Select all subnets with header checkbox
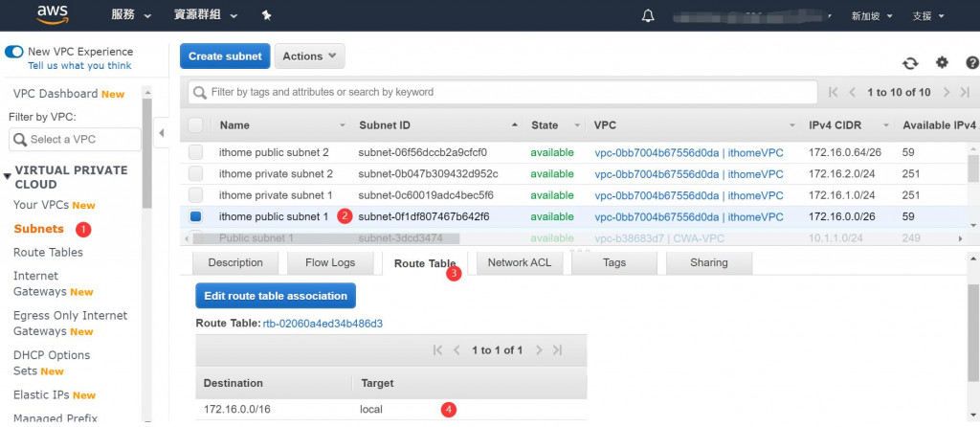Image resolution: width=980 pixels, height=427 pixels. tap(195, 125)
